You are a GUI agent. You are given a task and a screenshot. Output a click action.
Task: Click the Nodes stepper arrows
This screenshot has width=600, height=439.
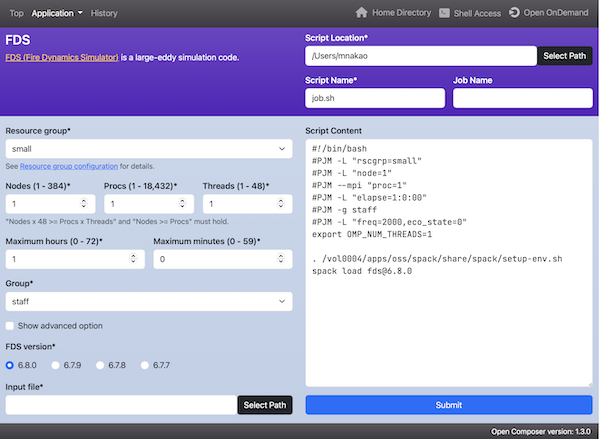(x=84, y=203)
